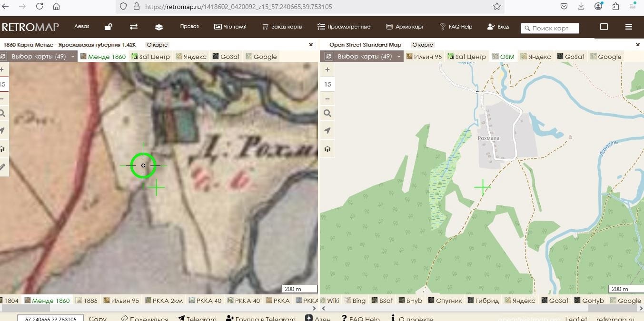
Task: Click the right map search magnifier icon
Action: click(x=327, y=113)
